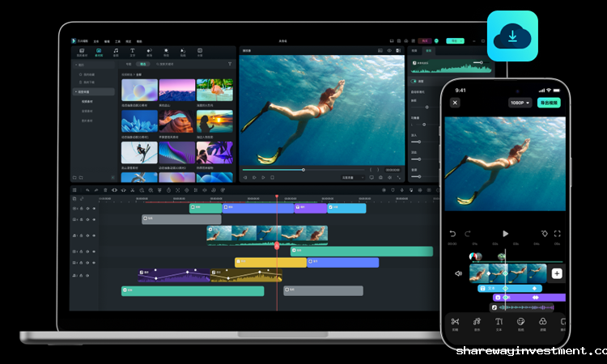
Task: Toggle the green switch in properties panel
Action: click(416, 81)
